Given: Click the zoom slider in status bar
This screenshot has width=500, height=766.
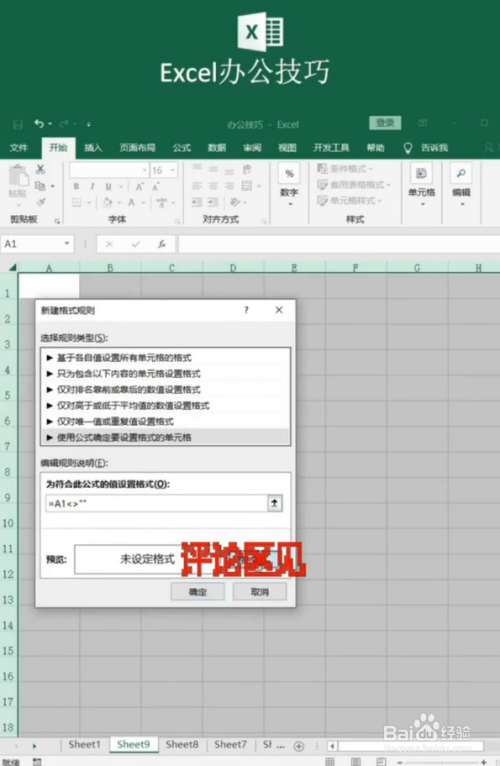Looking at the screenshot, I should click(441, 762).
